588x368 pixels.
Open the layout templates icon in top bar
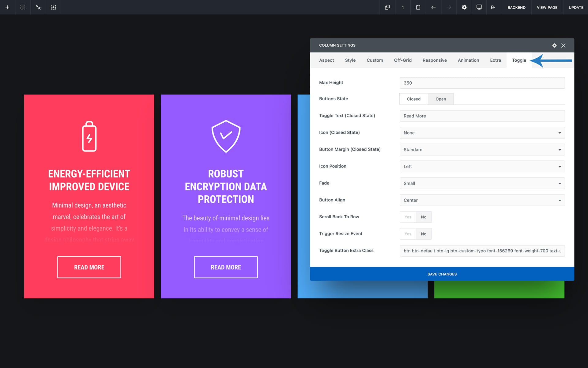click(x=23, y=7)
